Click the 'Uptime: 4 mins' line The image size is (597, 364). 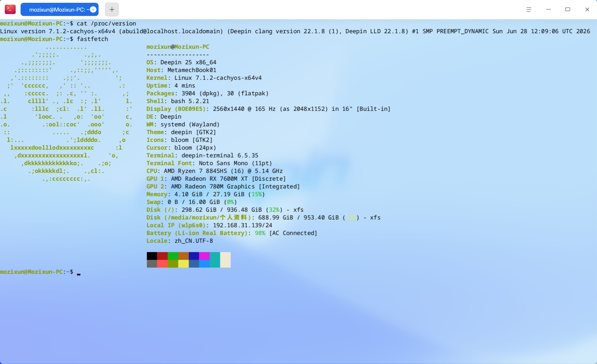pyautogui.click(x=171, y=85)
